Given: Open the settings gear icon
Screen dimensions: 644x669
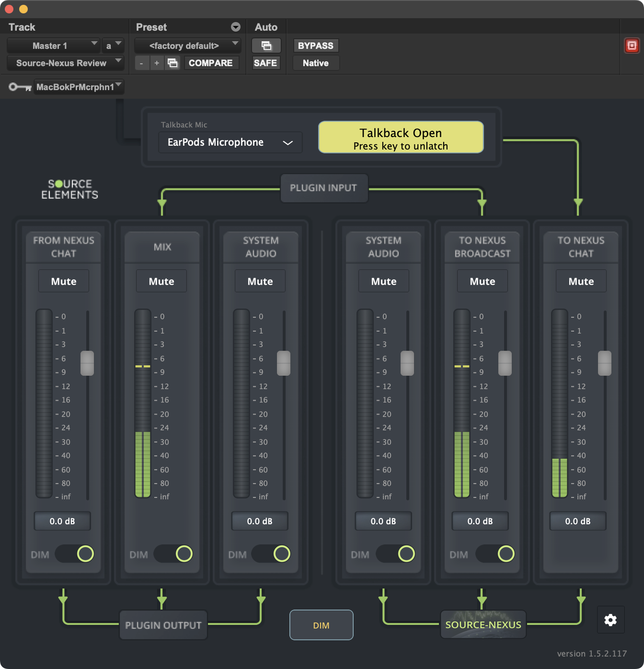Looking at the screenshot, I should 610,620.
